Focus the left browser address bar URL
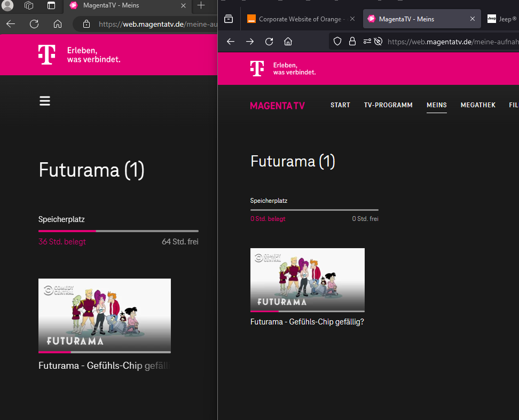 [158, 24]
